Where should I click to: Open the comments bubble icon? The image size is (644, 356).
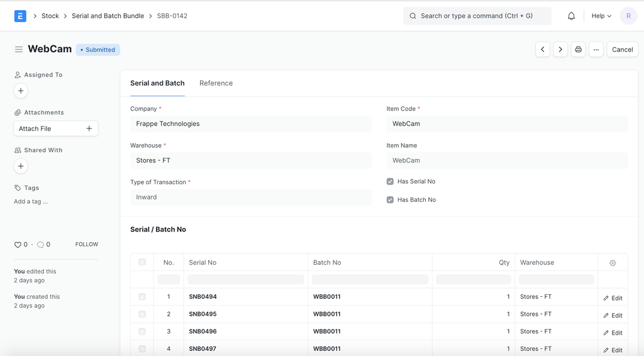(x=40, y=245)
